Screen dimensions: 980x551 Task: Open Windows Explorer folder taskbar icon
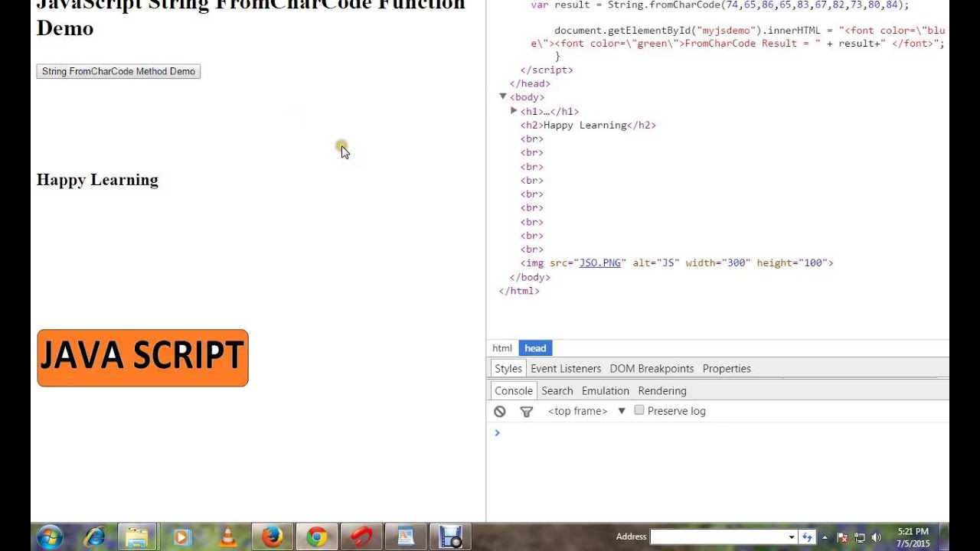pyautogui.click(x=137, y=537)
